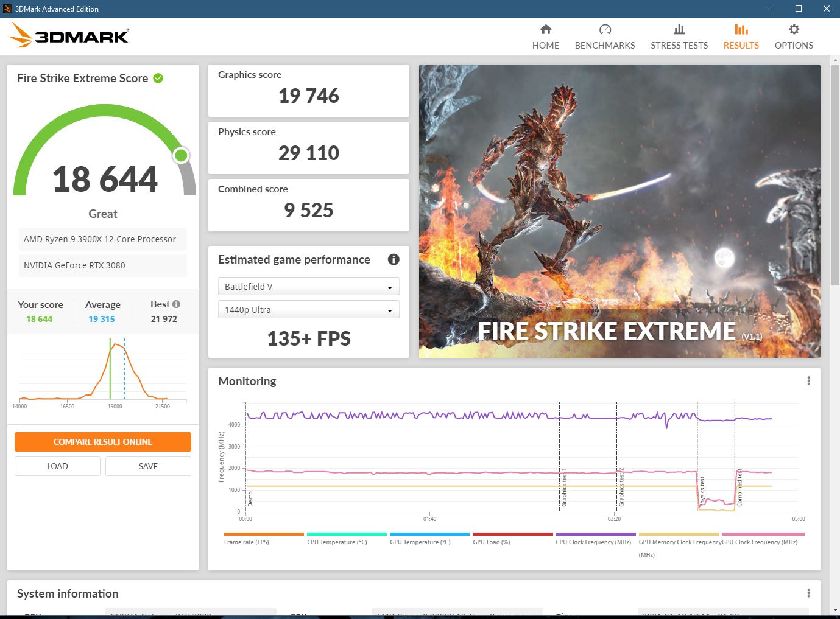Open Benchmarks via the gauge icon

(x=604, y=30)
